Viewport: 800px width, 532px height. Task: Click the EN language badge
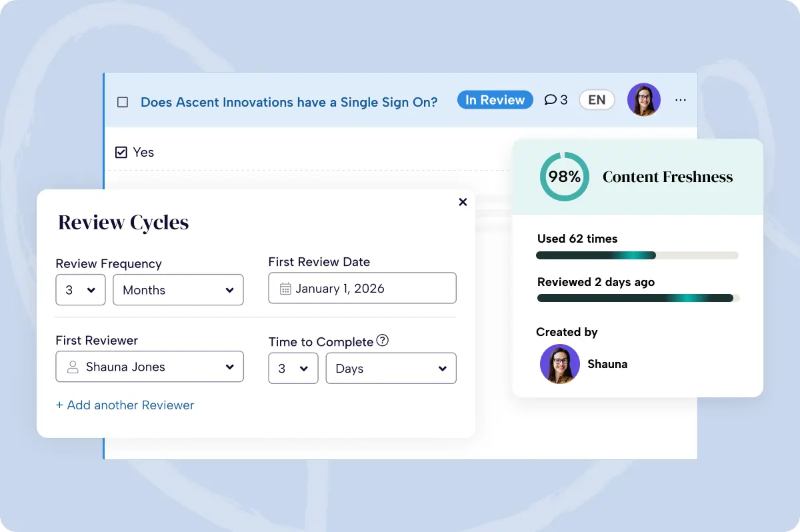click(597, 100)
